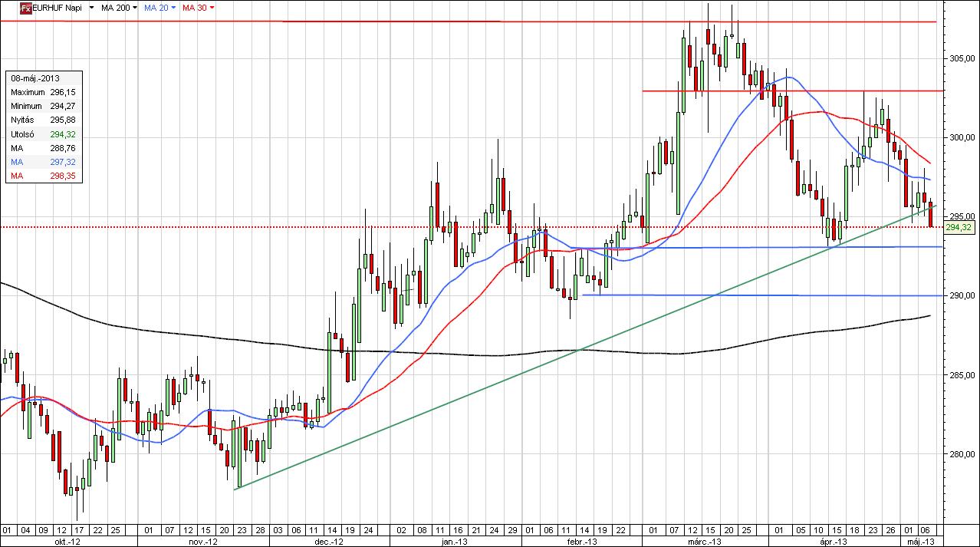Click the febr.-13 month label
Viewport: 980px width, 547px height.
click(x=583, y=541)
